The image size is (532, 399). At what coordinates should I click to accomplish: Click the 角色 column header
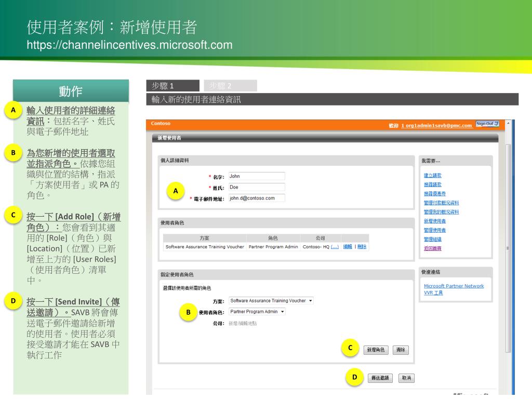tap(273, 238)
